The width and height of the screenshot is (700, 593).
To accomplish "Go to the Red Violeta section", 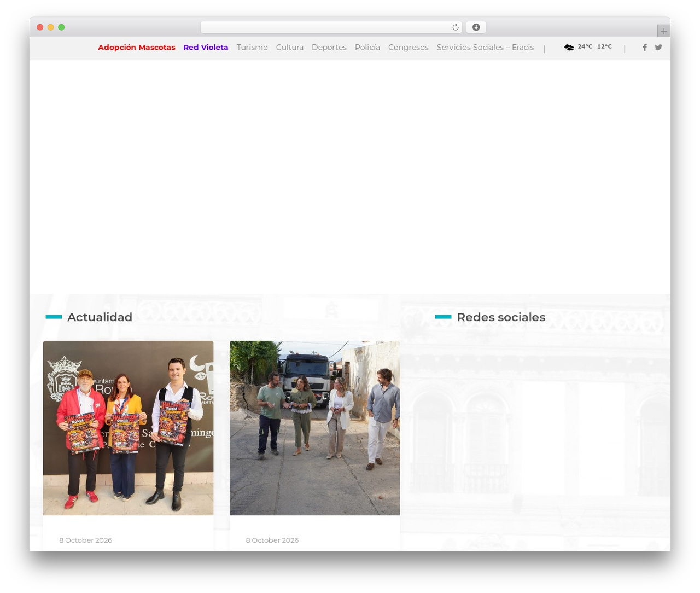I will [206, 48].
